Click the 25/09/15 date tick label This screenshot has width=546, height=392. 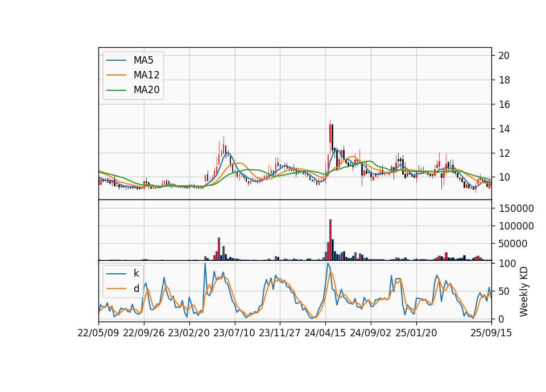point(491,333)
